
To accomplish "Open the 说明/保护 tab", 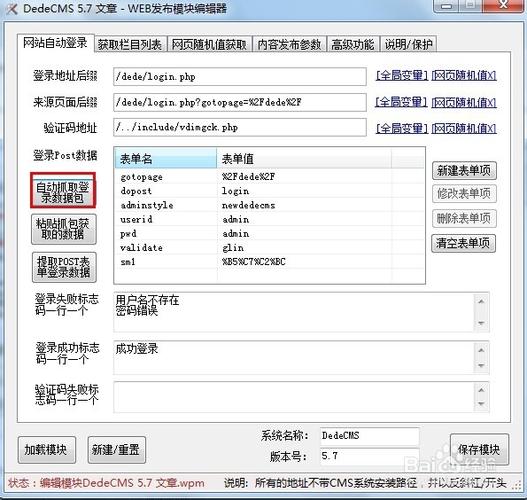I will [408, 44].
